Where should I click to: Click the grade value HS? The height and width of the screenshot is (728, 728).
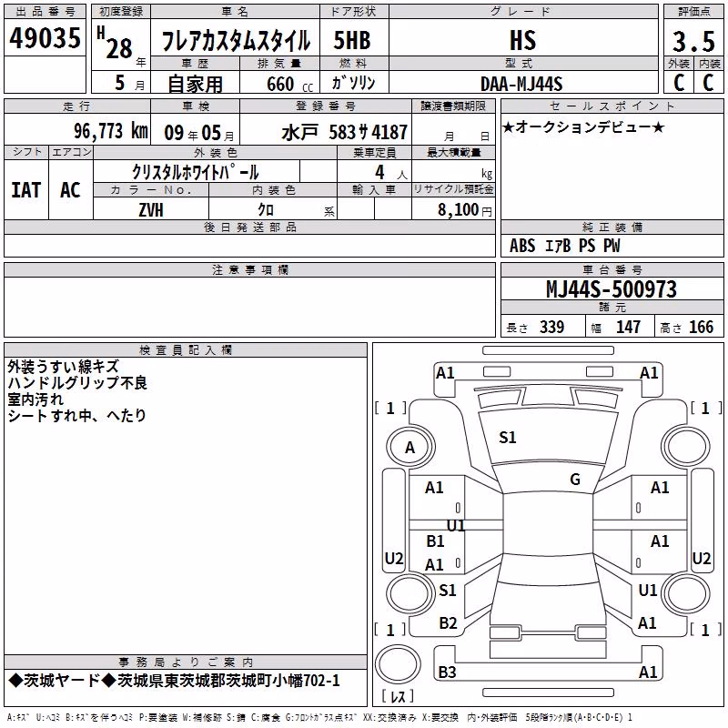tap(522, 40)
